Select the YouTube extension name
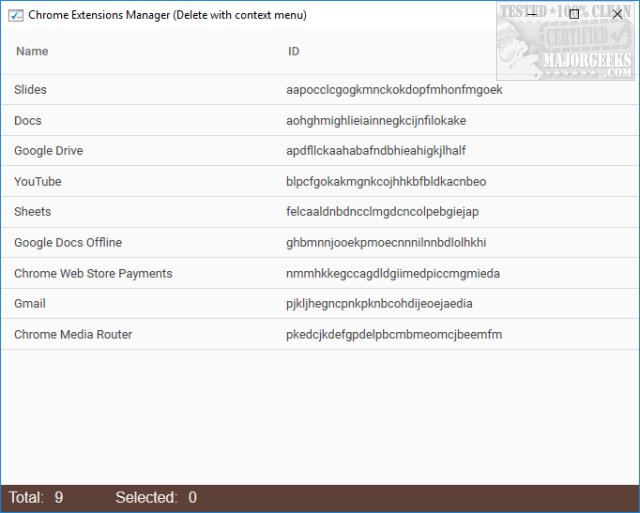 tap(38, 181)
